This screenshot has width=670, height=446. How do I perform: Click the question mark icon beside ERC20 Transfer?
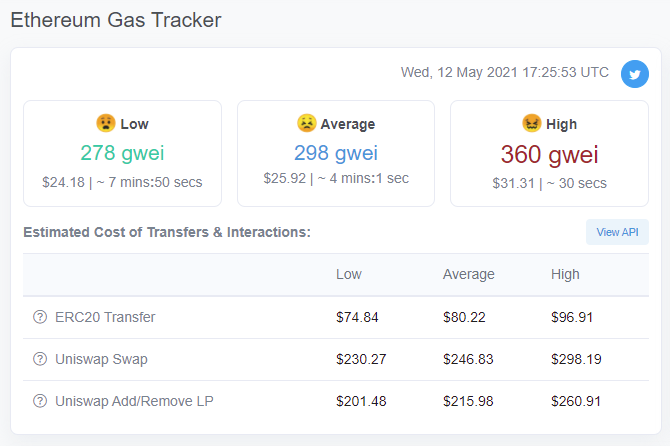click(x=40, y=317)
